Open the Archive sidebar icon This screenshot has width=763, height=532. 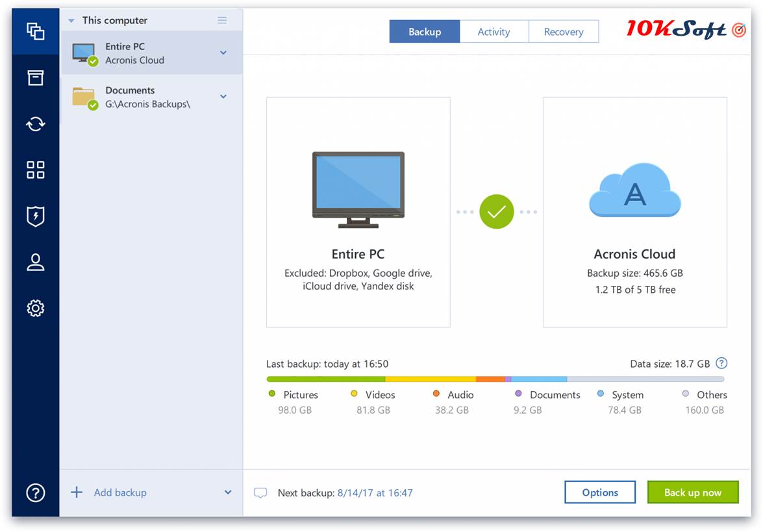tap(36, 78)
